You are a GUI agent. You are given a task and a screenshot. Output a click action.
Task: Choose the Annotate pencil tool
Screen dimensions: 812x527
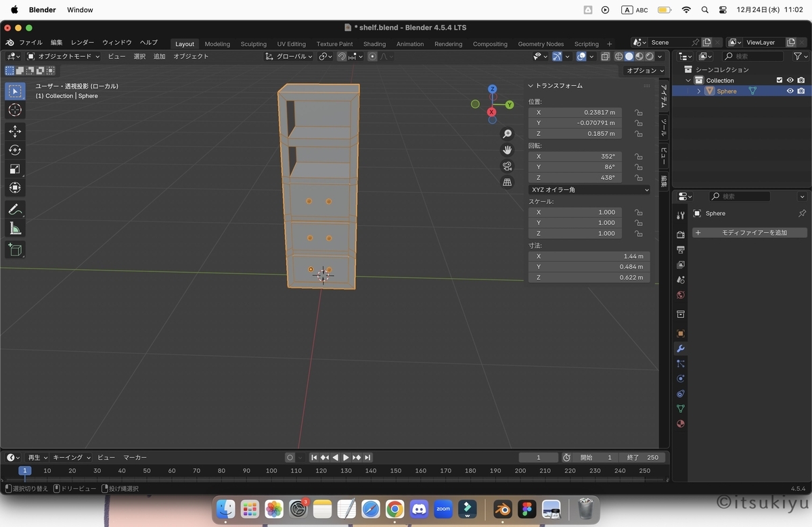point(15,210)
